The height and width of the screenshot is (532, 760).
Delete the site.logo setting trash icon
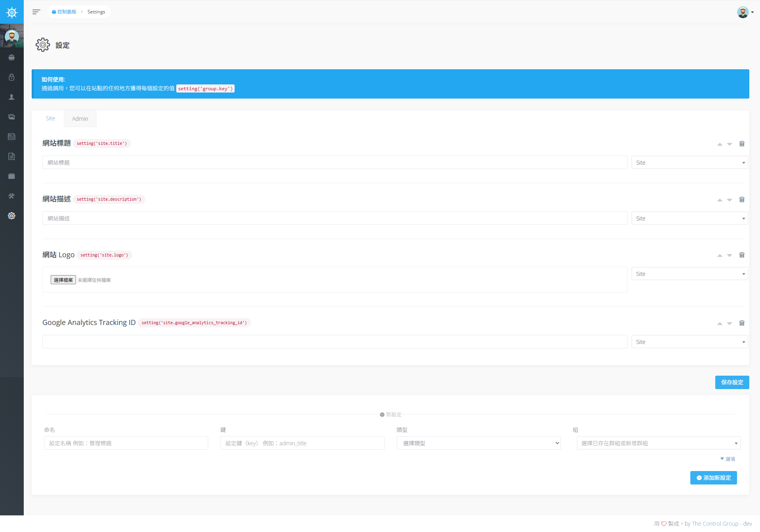point(742,255)
